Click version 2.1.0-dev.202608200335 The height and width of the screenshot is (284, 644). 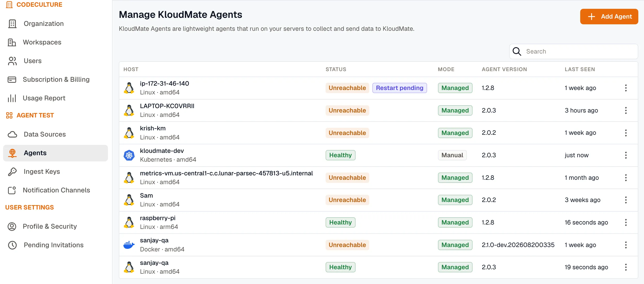click(518, 245)
